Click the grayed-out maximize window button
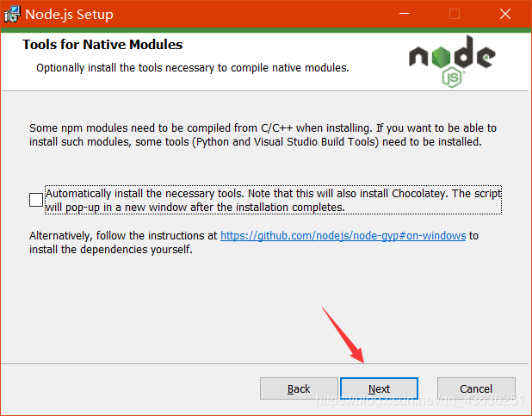Image resolution: width=532 pixels, height=416 pixels. coord(455,14)
